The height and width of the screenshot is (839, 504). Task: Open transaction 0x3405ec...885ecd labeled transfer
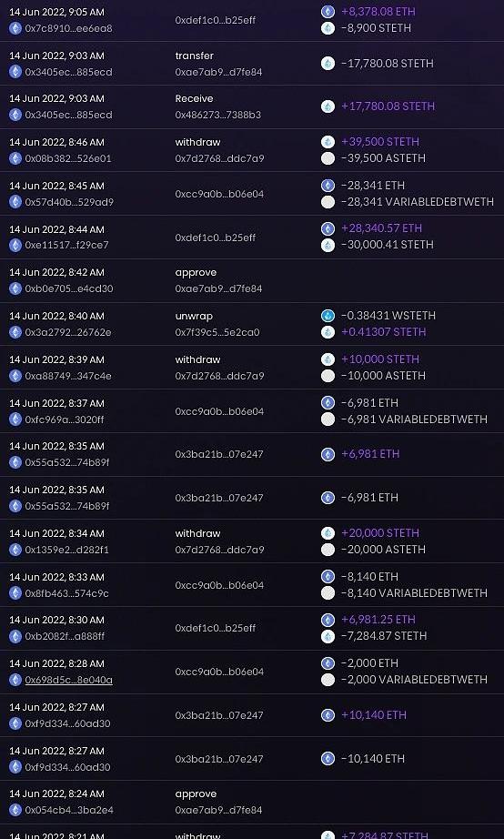[x=68, y=72]
